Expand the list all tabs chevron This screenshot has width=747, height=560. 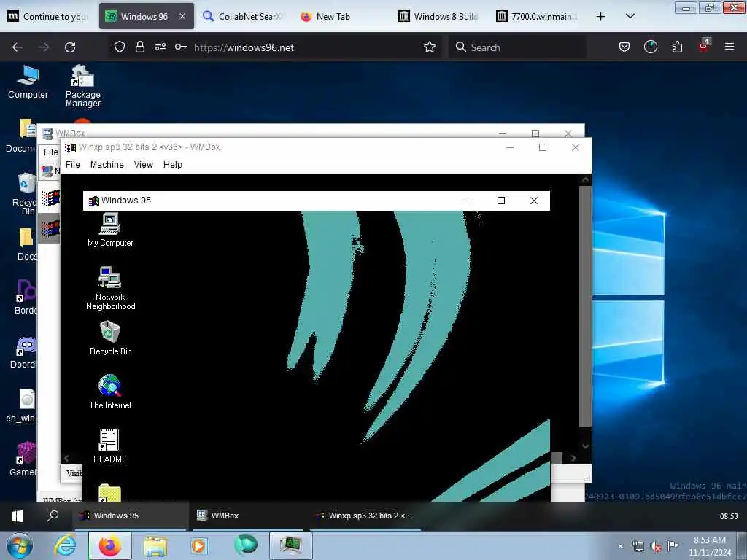630,16
